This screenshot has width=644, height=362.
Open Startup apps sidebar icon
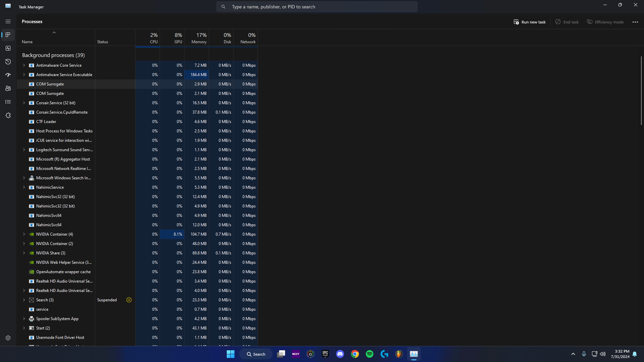pyautogui.click(x=8, y=75)
